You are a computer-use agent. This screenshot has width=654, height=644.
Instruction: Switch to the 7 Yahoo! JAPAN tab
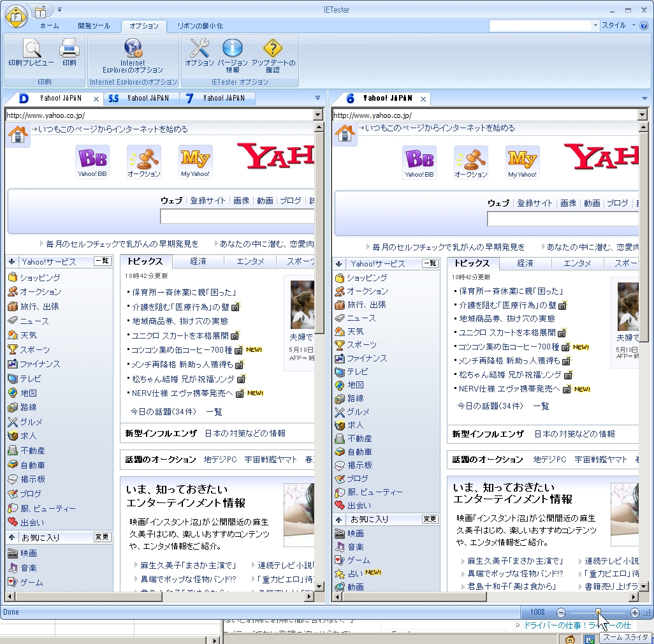pyautogui.click(x=217, y=98)
